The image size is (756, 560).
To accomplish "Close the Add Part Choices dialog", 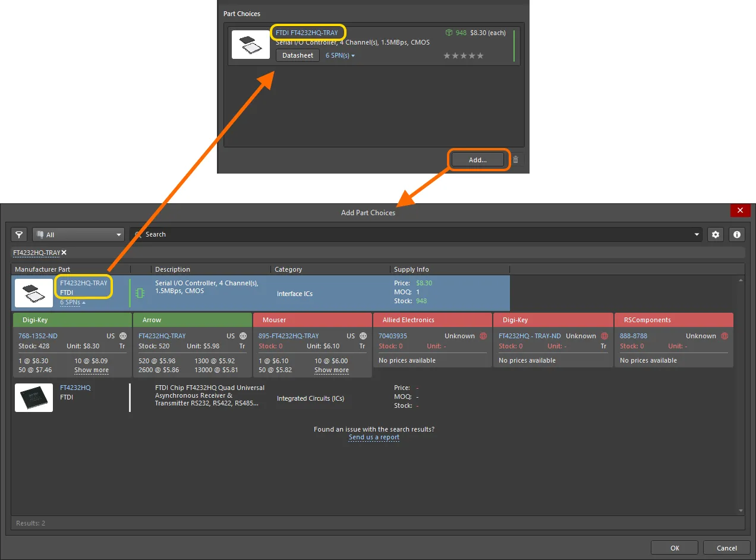I will (740, 210).
